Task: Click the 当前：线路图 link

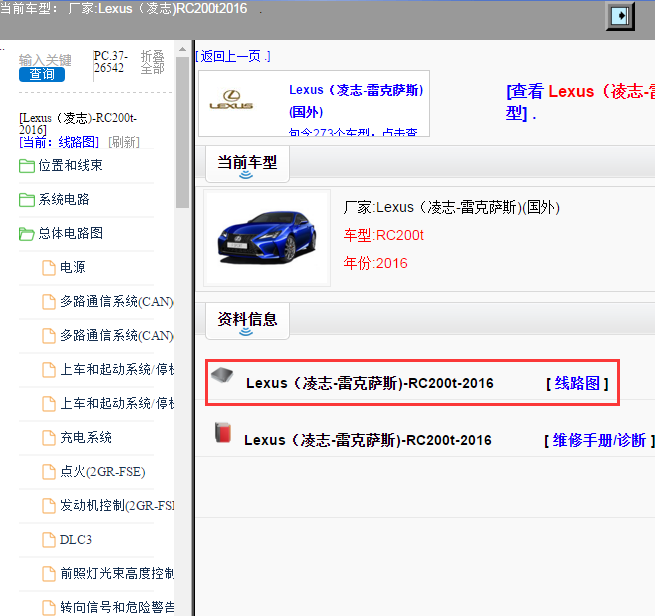Action: 59,142
